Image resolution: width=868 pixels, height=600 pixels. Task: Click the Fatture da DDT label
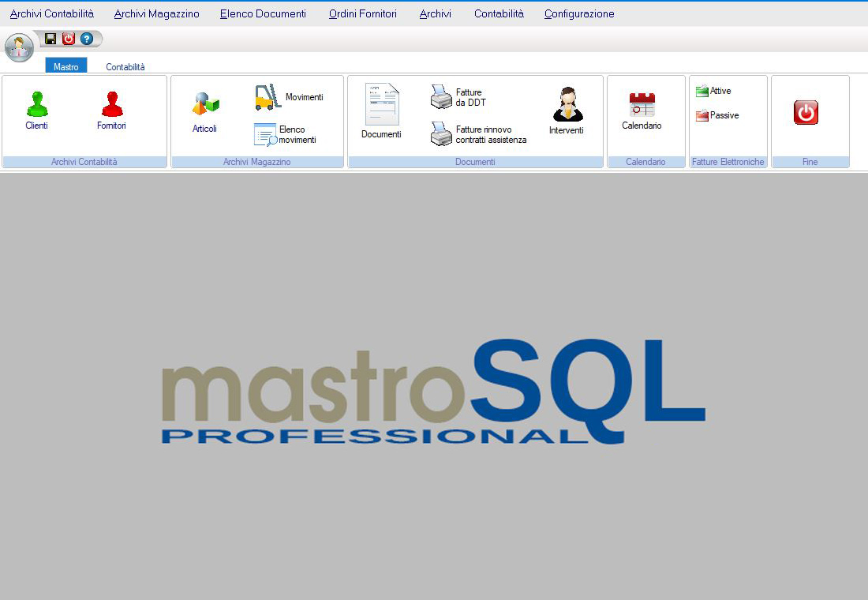(470, 98)
